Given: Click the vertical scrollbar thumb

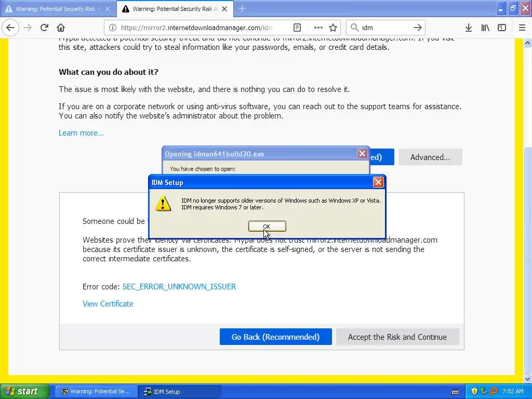Looking at the screenshot, I should pos(528,260).
